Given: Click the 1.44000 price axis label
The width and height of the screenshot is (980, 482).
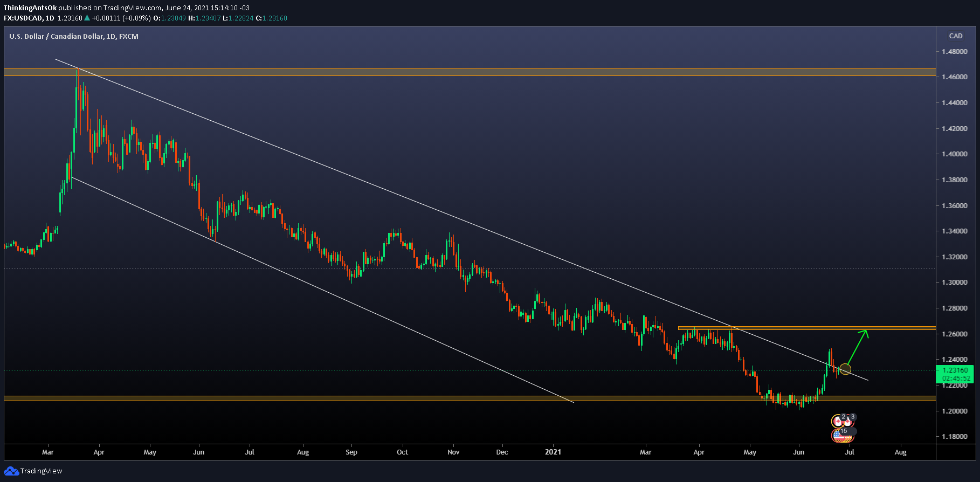Looking at the screenshot, I should coord(954,103).
